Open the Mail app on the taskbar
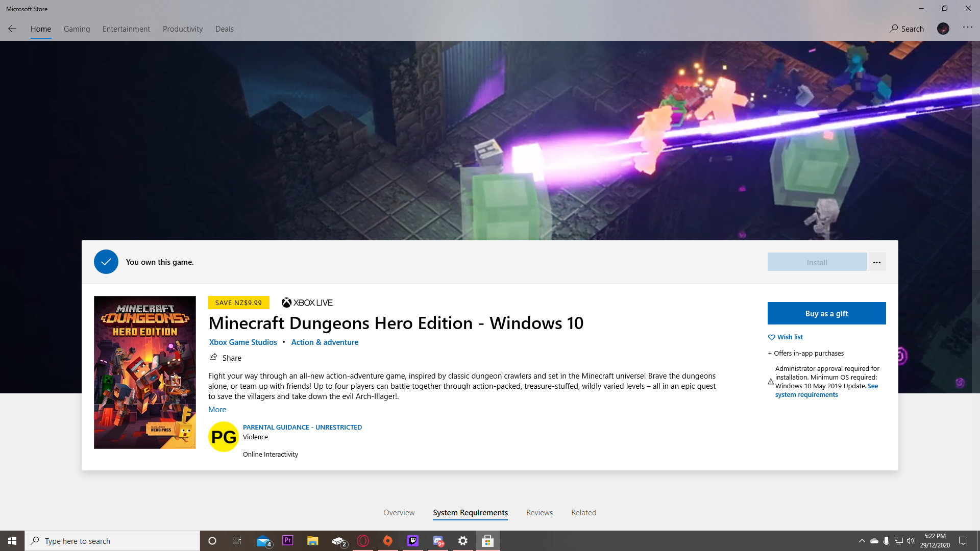Viewport: 980px width, 551px height. coord(264,541)
